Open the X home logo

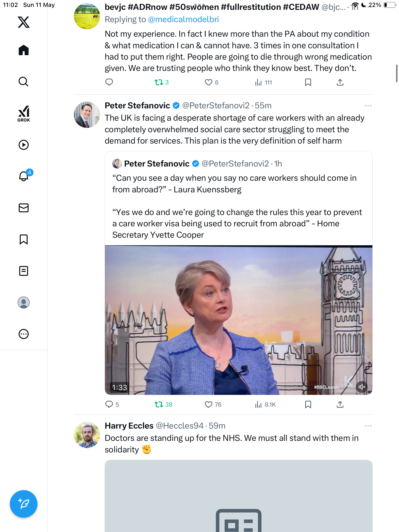[x=24, y=22]
